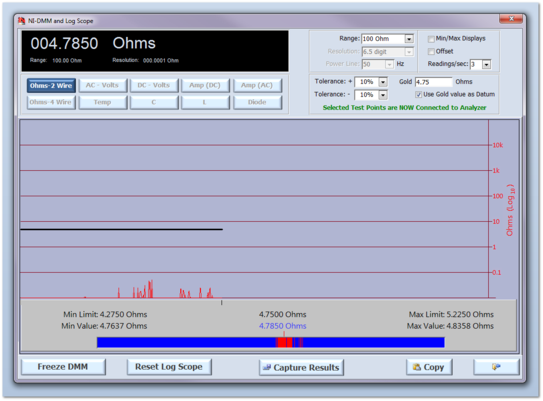
Task: Click the 0.1 axis label
Action: pyautogui.click(x=497, y=273)
